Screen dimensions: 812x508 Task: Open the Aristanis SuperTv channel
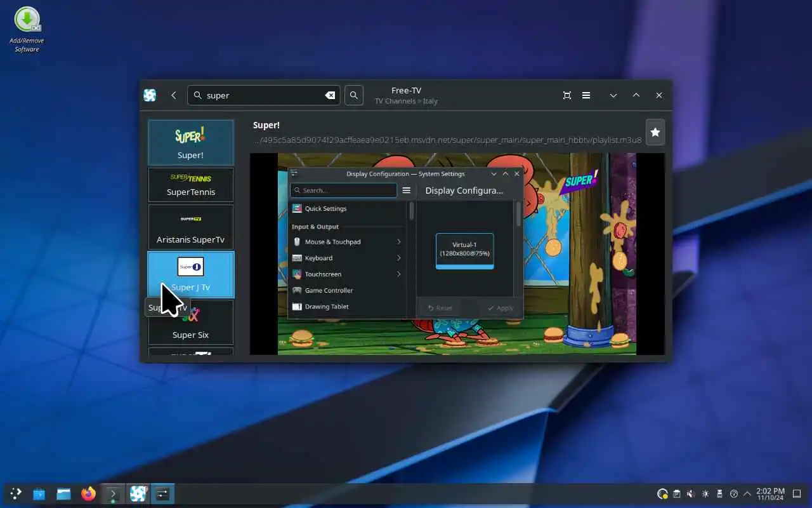point(191,227)
